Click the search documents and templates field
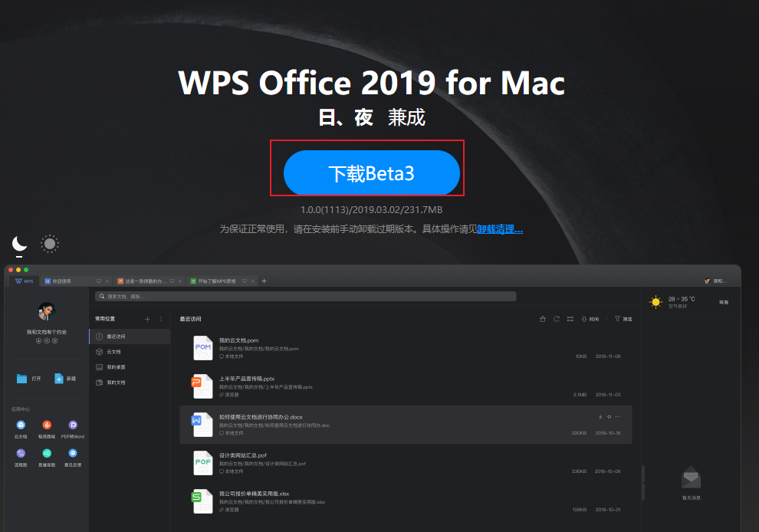This screenshot has height=532, width=759. (305, 296)
